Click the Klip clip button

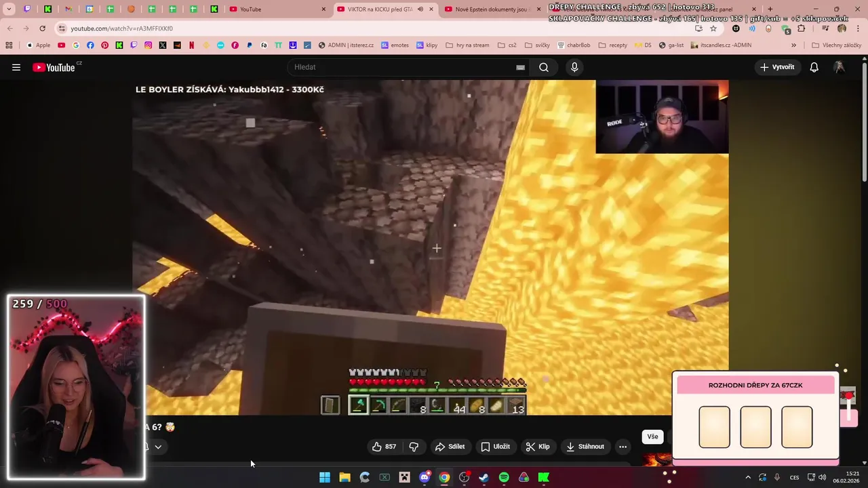538,447
